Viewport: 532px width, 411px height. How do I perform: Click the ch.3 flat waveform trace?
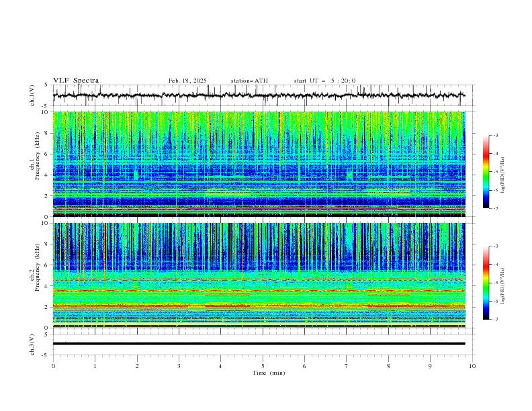pos(259,344)
